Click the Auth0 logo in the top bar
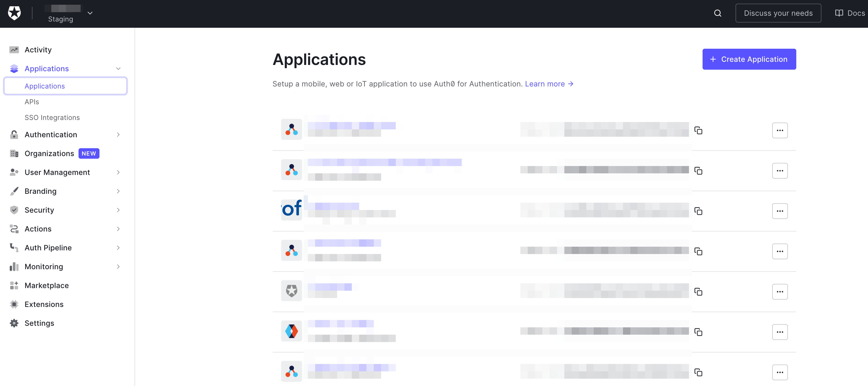This screenshot has height=386, width=868. tap(14, 13)
